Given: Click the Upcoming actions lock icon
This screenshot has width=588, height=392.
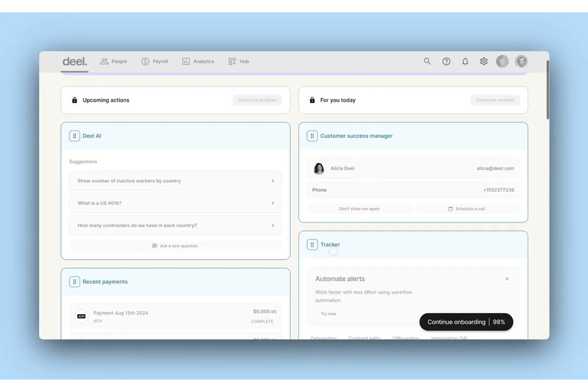Looking at the screenshot, I should (74, 100).
